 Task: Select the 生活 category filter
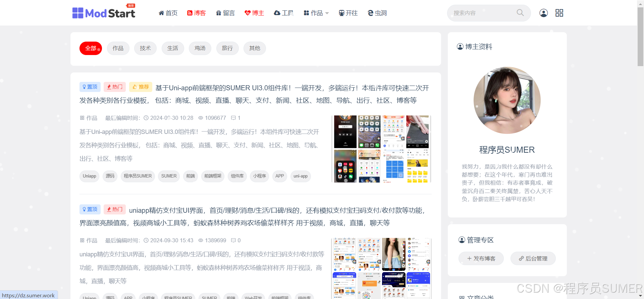point(173,48)
